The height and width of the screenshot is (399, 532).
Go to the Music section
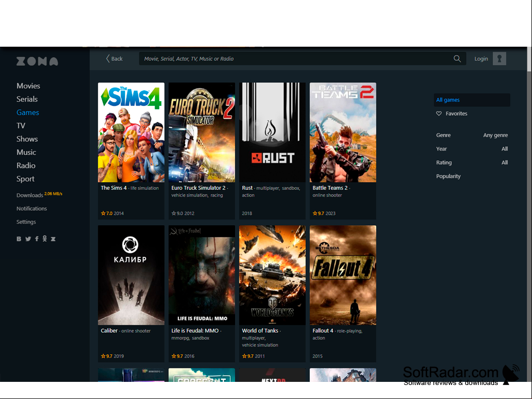tap(26, 152)
